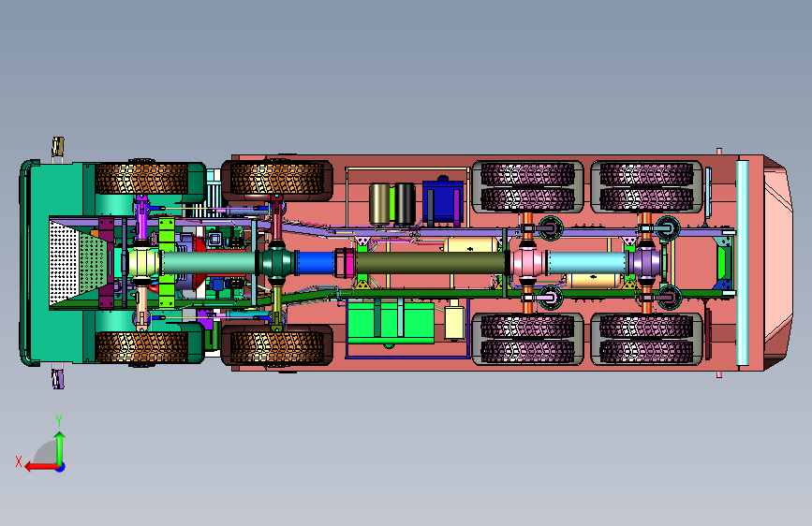Select the upper second-axle orange tire

277,179
